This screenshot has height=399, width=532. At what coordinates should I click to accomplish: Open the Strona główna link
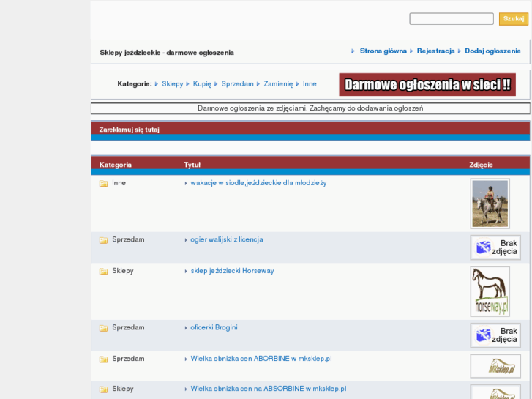[383, 51]
